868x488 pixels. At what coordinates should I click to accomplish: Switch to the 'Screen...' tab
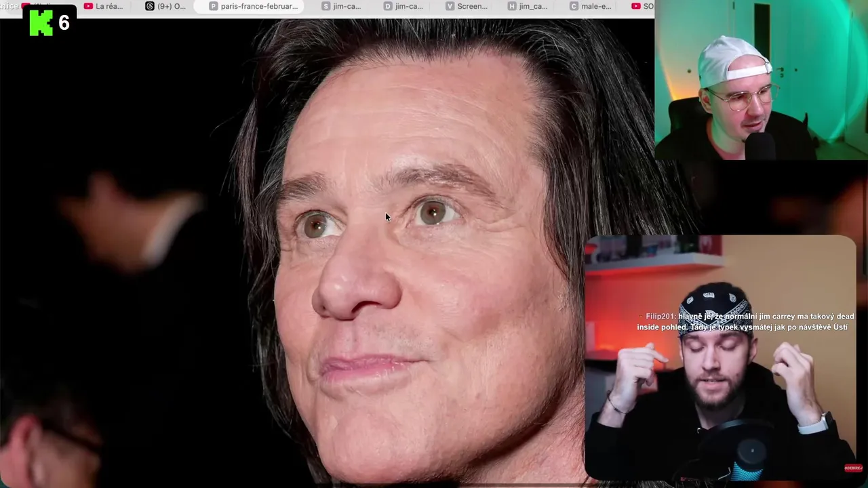(467, 6)
